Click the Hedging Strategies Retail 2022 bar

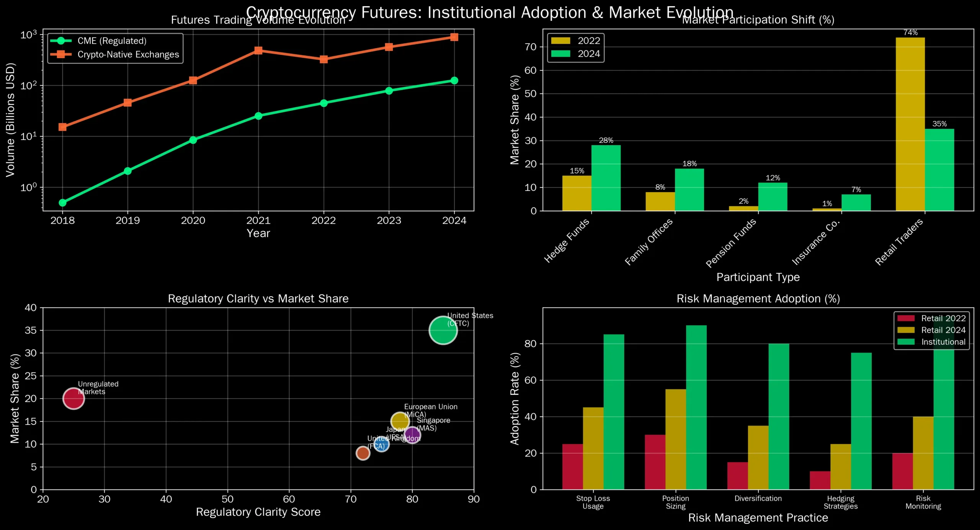pyautogui.click(x=820, y=480)
